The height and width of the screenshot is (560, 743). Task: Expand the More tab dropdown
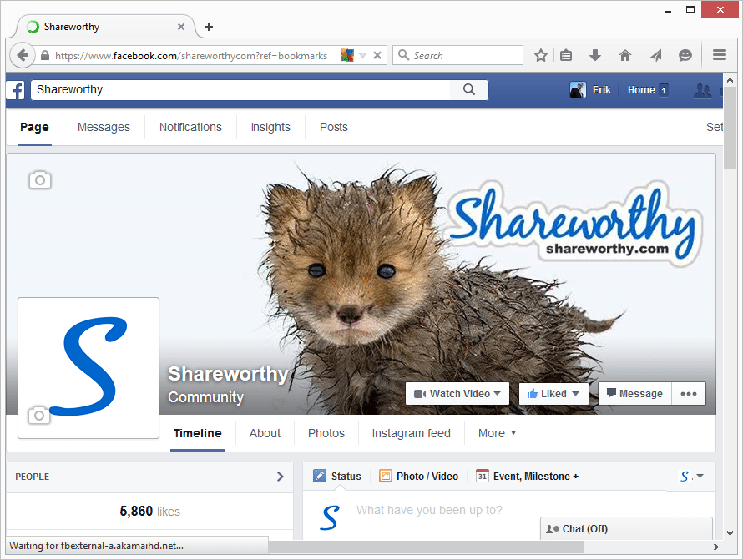tap(497, 433)
